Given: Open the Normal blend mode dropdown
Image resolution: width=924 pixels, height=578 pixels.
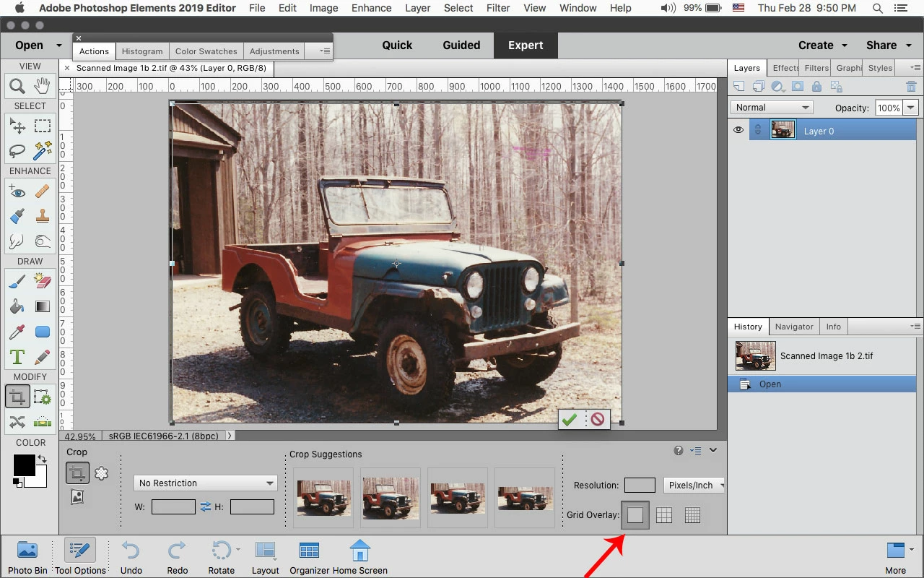Looking at the screenshot, I should pos(772,108).
